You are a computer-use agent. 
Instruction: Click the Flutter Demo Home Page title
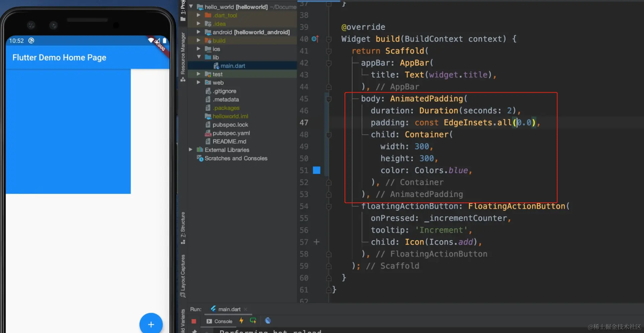click(x=59, y=58)
